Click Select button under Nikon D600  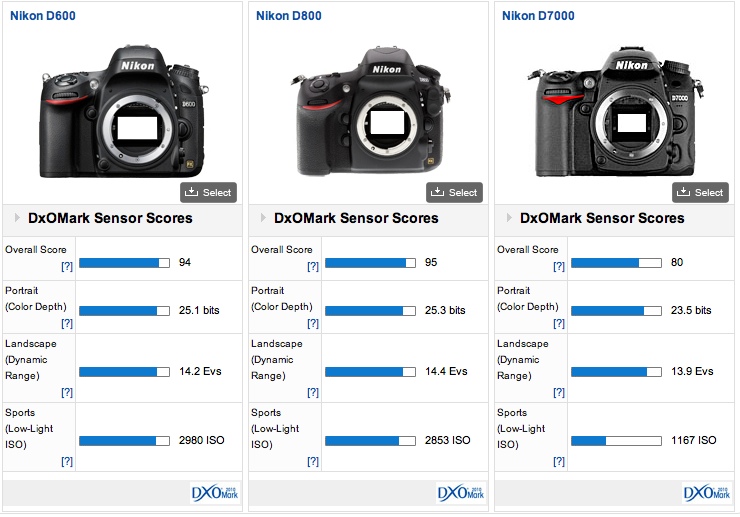(x=208, y=192)
